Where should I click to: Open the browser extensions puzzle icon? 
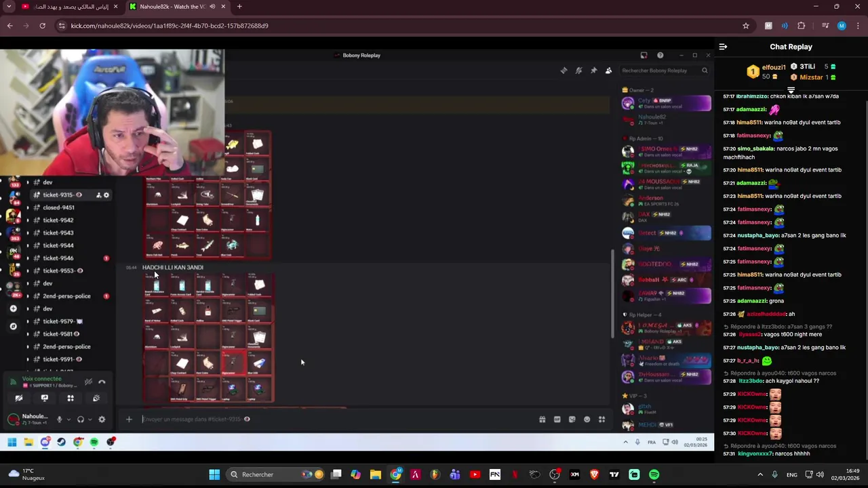point(801,26)
